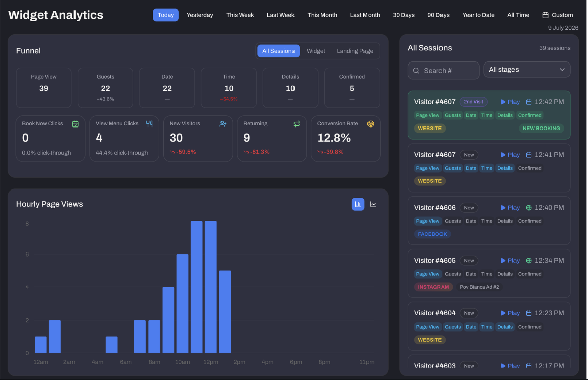The width and height of the screenshot is (588, 380).
Task: Click New Visitors person-plus icon
Action: [223, 124]
